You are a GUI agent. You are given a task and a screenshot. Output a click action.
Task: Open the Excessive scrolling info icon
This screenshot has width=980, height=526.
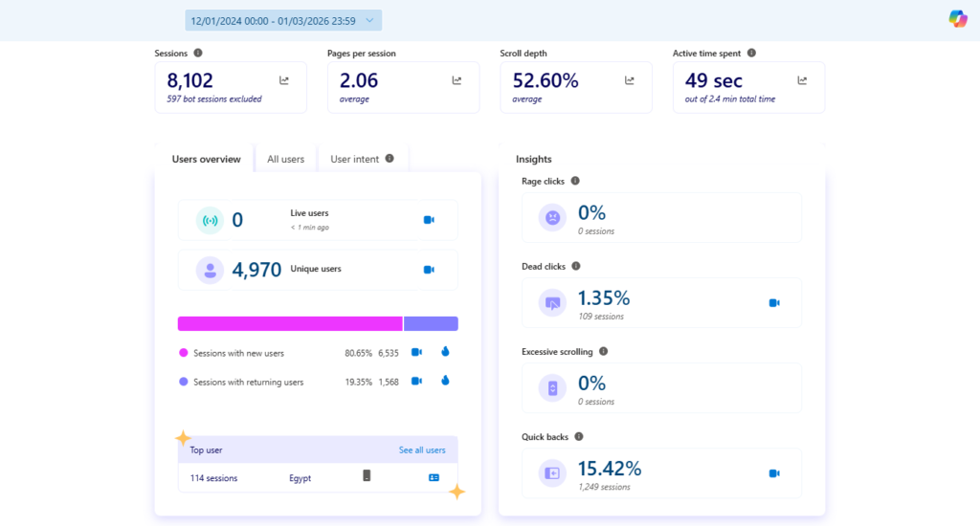tap(603, 352)
